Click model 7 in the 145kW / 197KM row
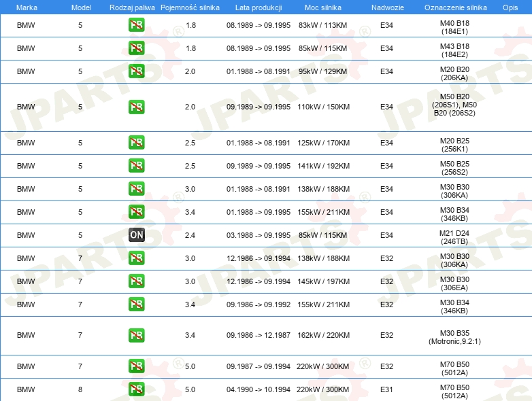 [x=80, y=281]
